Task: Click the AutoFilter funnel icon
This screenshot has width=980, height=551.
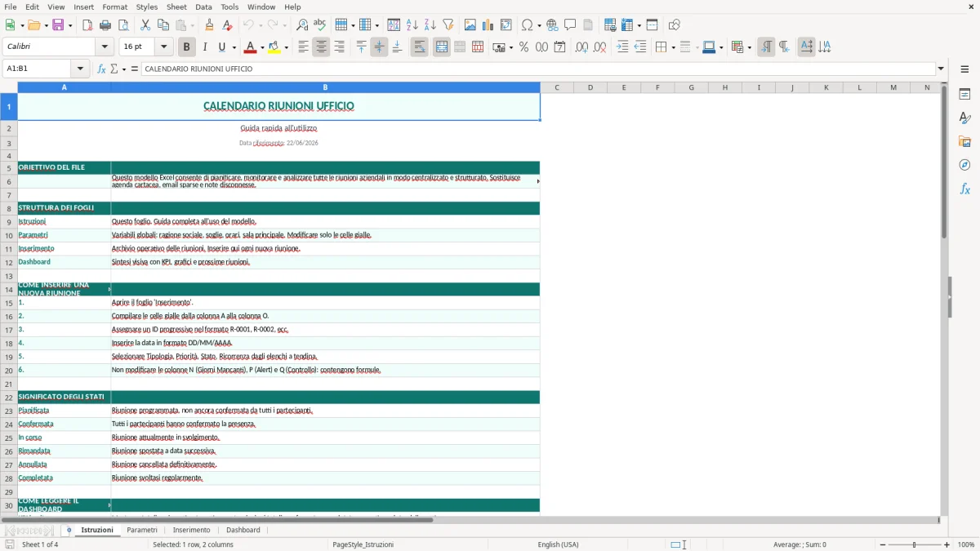Action: [x=448, y=25]
